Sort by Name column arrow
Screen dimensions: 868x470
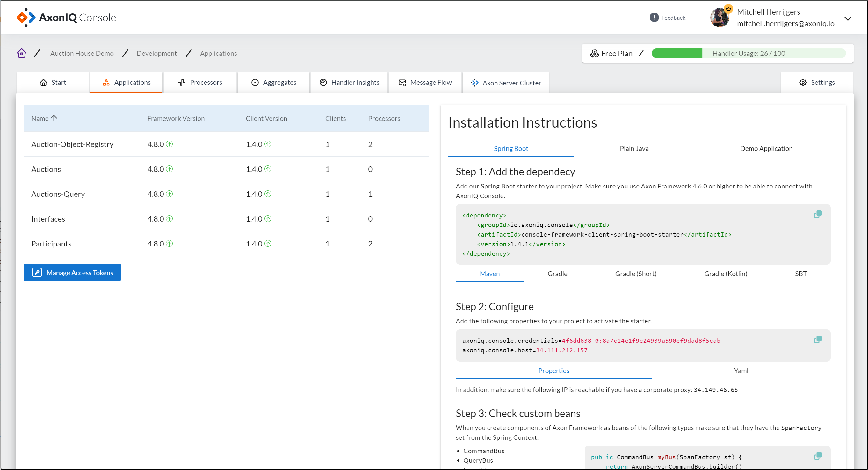54,118
